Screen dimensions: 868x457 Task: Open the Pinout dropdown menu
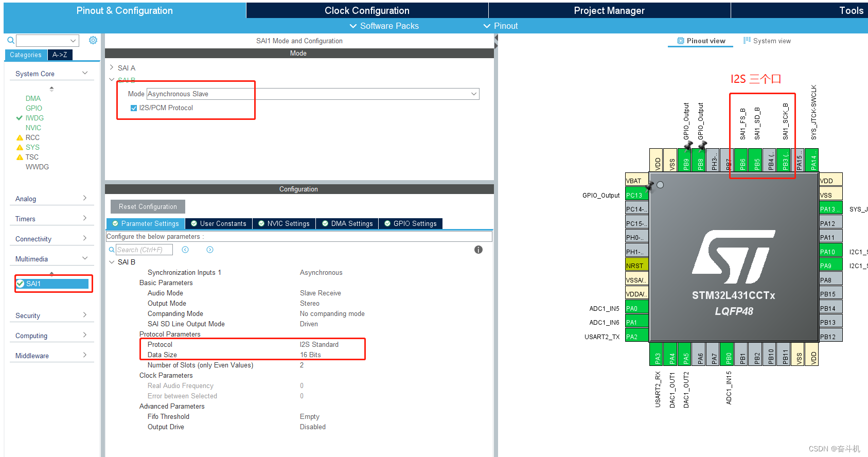click(x=501, y=26)
